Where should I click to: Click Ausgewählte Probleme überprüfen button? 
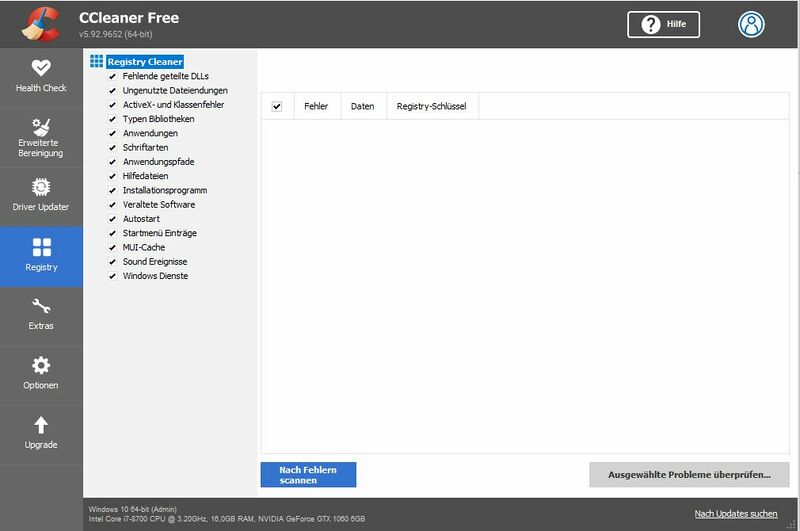pyautogui.click(x=689, y=475)
